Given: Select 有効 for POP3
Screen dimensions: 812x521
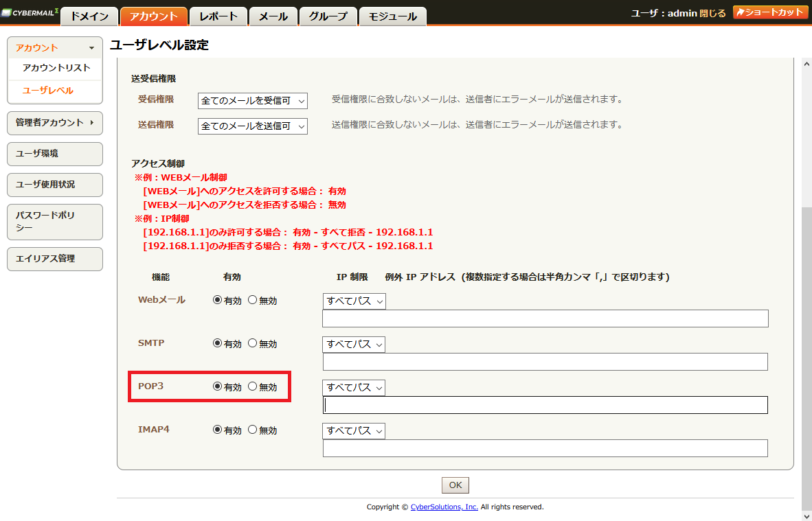Looking at the screenshot, I should (x=218, y=386).
